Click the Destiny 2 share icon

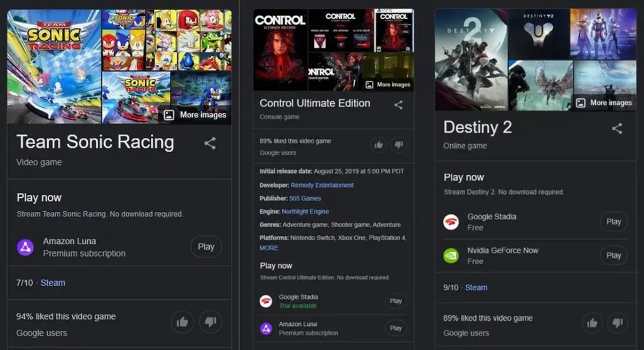tap(617, 128)
